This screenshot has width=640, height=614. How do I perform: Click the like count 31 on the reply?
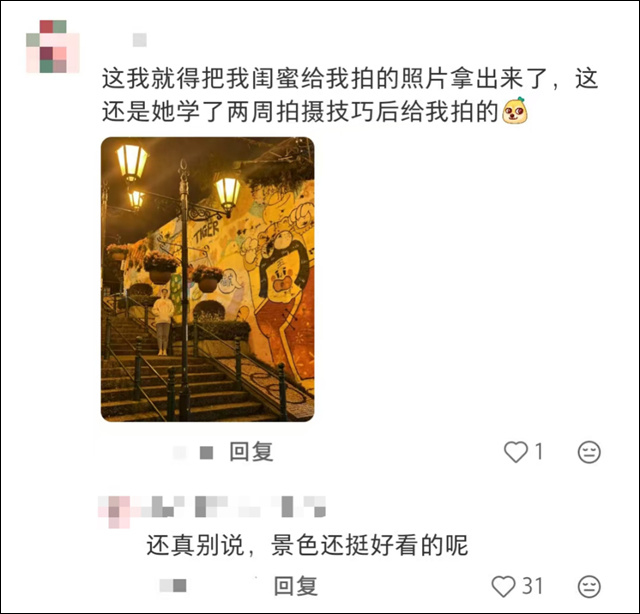click(x=533, y=586)
